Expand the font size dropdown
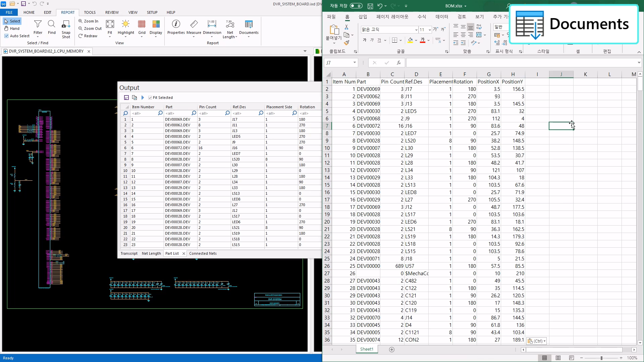644x362 pixels. pyautogui.click(x=430, y=30)
